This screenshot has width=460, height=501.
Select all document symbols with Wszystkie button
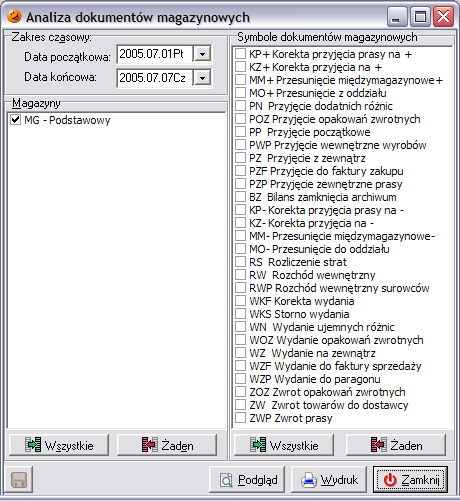tap(284, 445)
